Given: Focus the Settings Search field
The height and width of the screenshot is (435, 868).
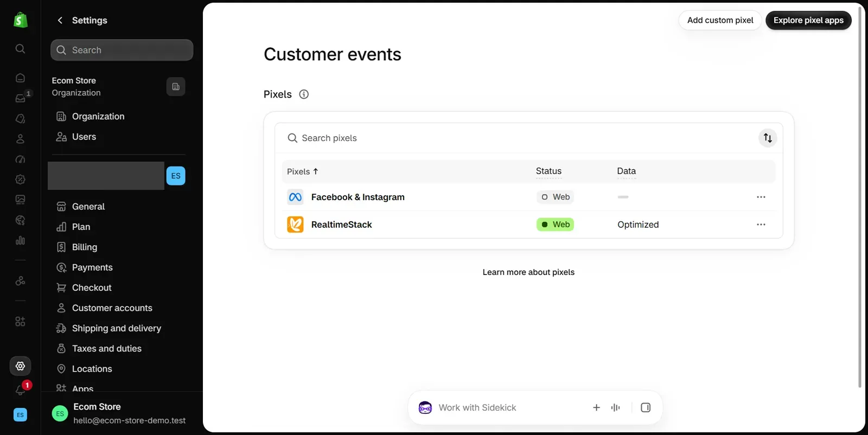Looking at the screenshot, I should (x=122, y=50).
